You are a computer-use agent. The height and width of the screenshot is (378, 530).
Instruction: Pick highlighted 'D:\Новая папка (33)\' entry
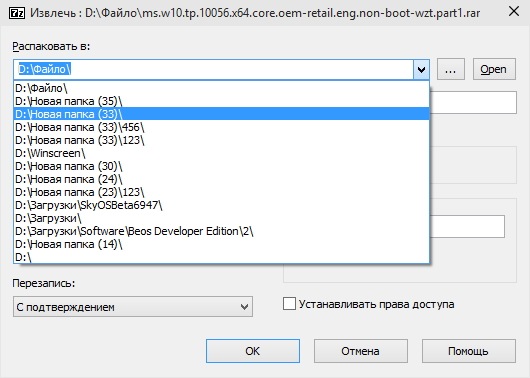click(x=221, y=114)
